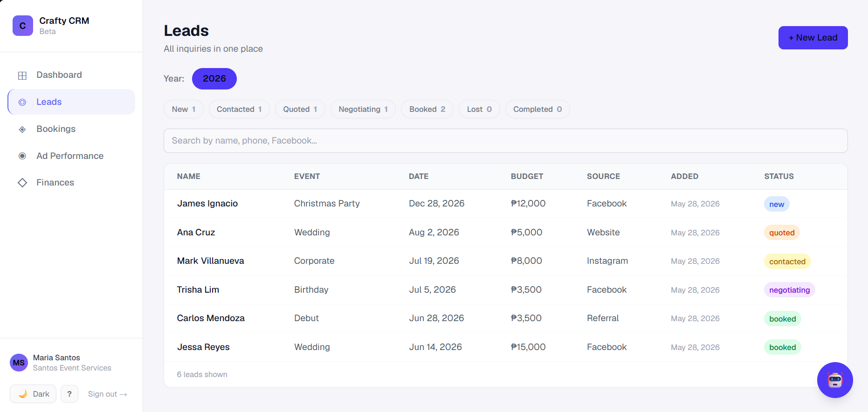Filter leads by Negotiating status

(x=363, y=109)
